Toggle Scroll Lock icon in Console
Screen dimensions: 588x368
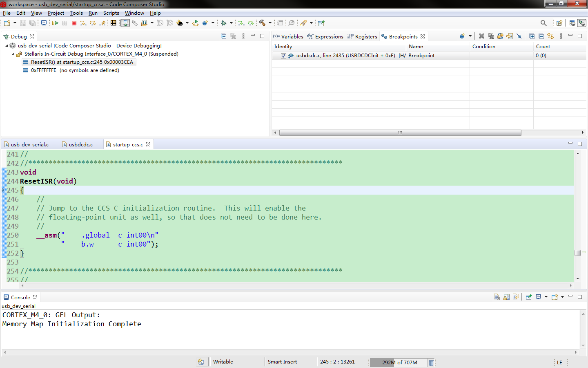506,297
